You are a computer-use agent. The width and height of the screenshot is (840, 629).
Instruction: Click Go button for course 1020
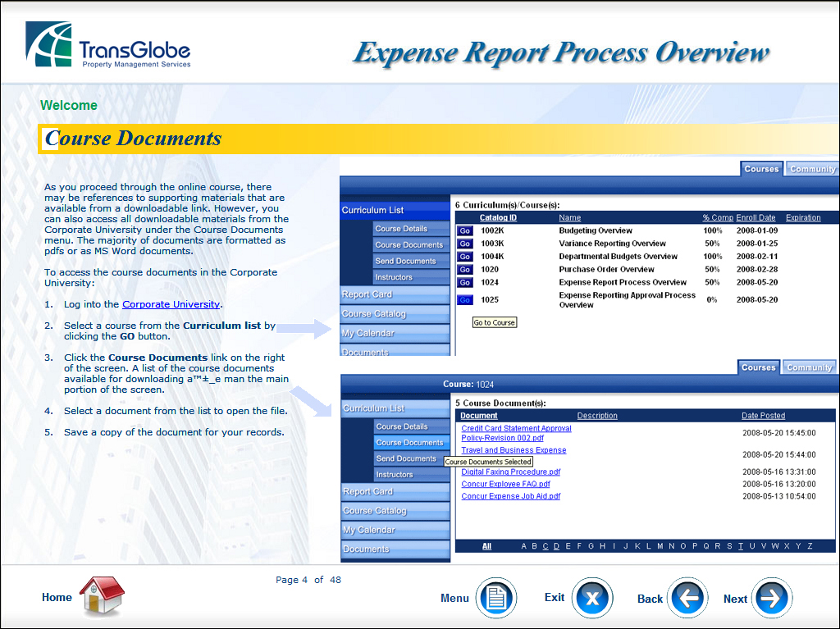click(x=465, y=270)
